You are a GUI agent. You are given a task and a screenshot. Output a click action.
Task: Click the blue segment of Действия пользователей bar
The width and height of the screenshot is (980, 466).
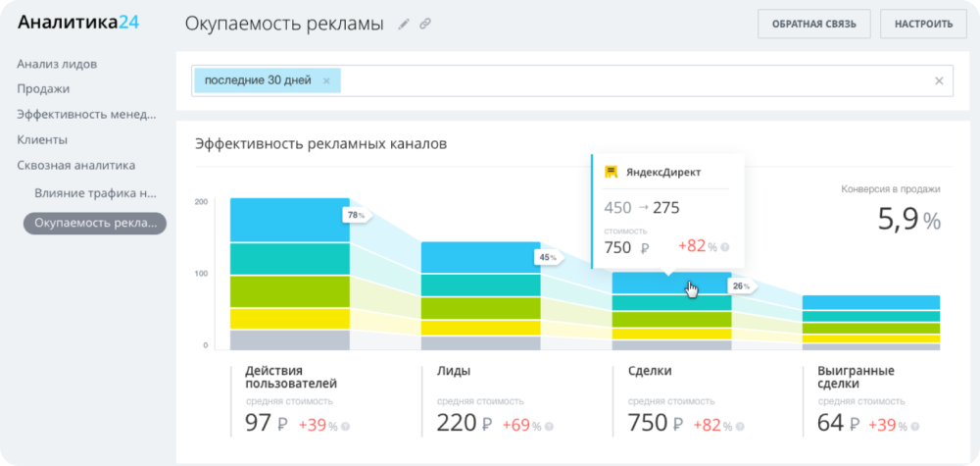(x=289, y=220)
